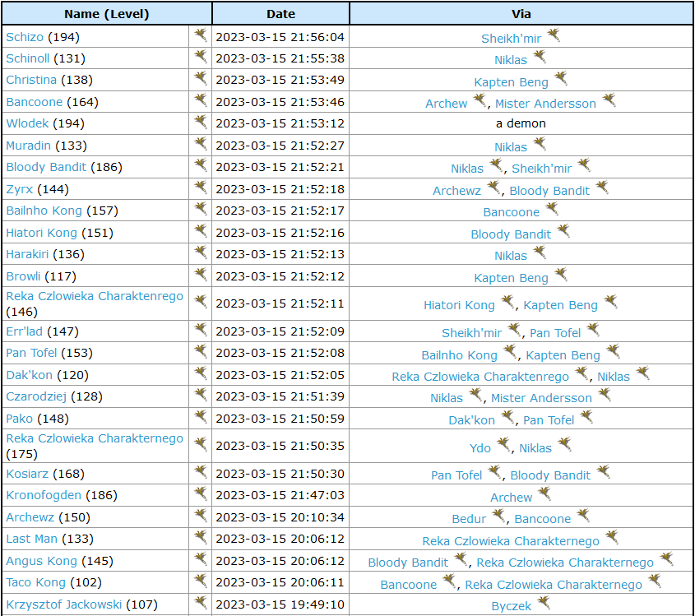Screen dimensions: 695x616
Task: Open Angus Kong's character page
Action: tap(41, 561)
